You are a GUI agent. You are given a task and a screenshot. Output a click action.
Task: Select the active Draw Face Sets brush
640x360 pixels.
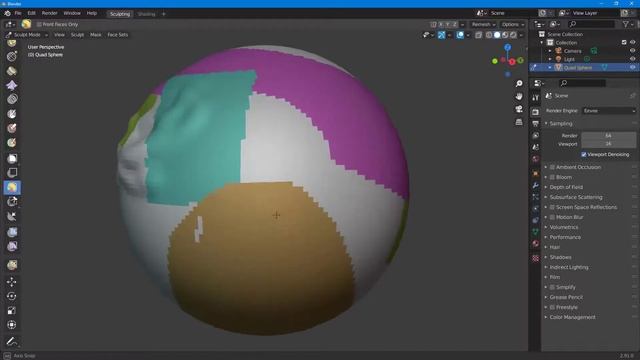[x=12, y=187]
